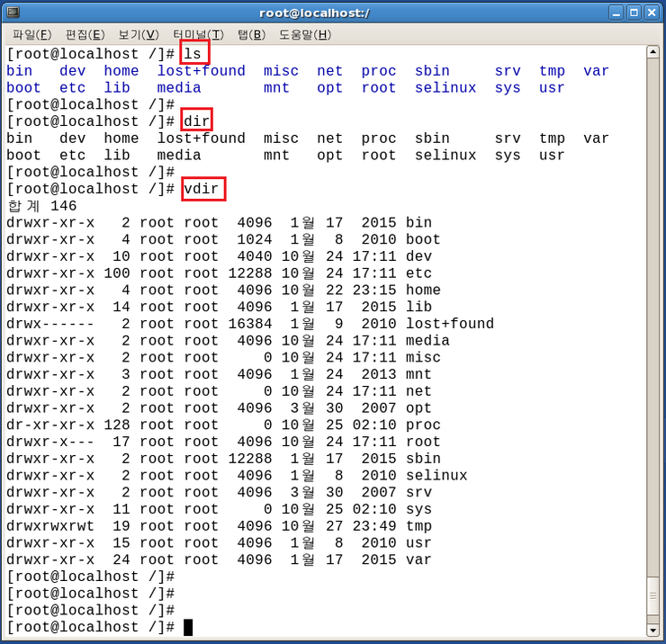Open the 파일(F) menu
This screenshot has width=666, height=644.
point(31,34)
